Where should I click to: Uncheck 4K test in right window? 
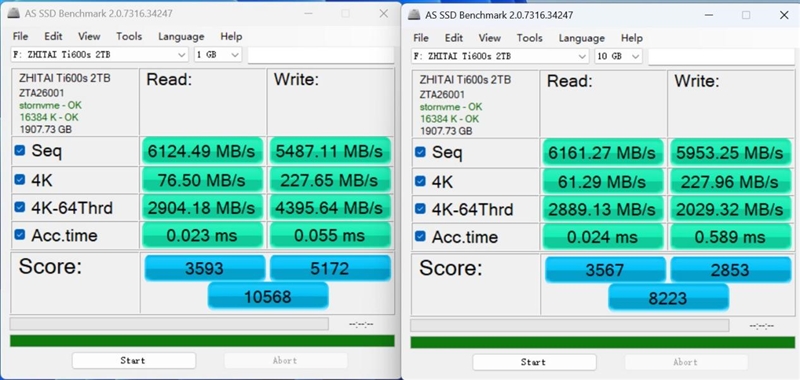click(420, 181)
